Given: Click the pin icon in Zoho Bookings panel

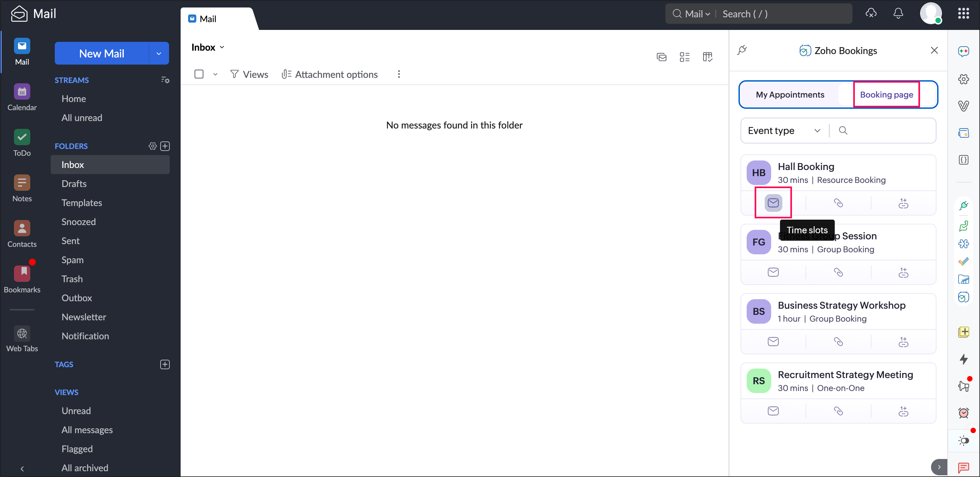Looking at the screenshot, I should tap(742, 50).
